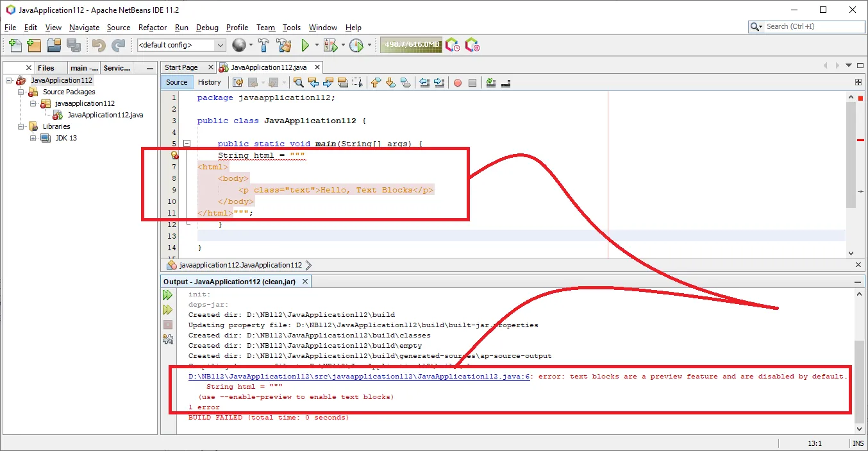Collapse the Source Packages node
The height and width of the screenshot is (451, 868).
21,92
